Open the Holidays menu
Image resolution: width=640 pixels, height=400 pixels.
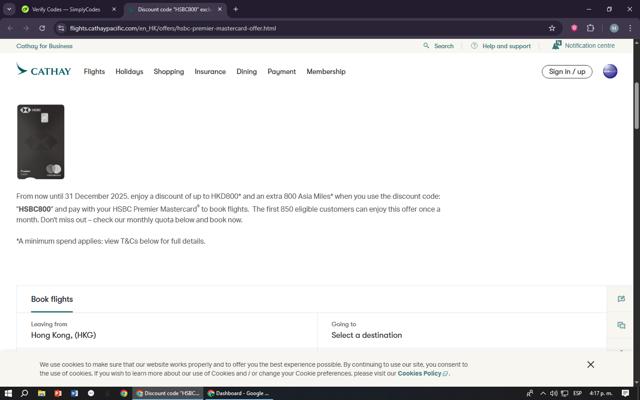(129, 71)
